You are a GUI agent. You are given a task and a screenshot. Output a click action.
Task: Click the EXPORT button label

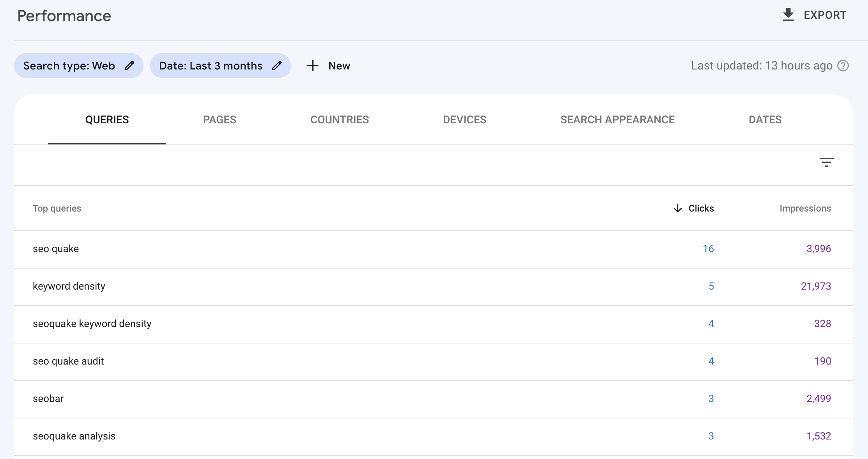tap(825, 15)
